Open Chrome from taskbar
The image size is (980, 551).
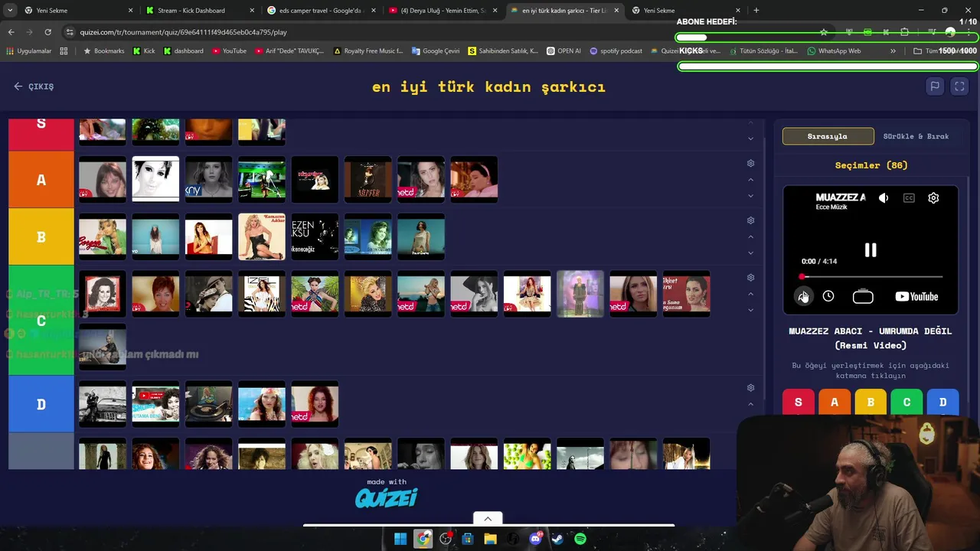click(423, 539)
